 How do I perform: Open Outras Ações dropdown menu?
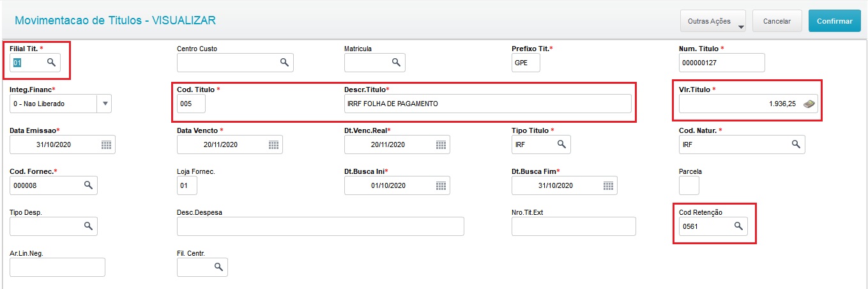(713, 21)
